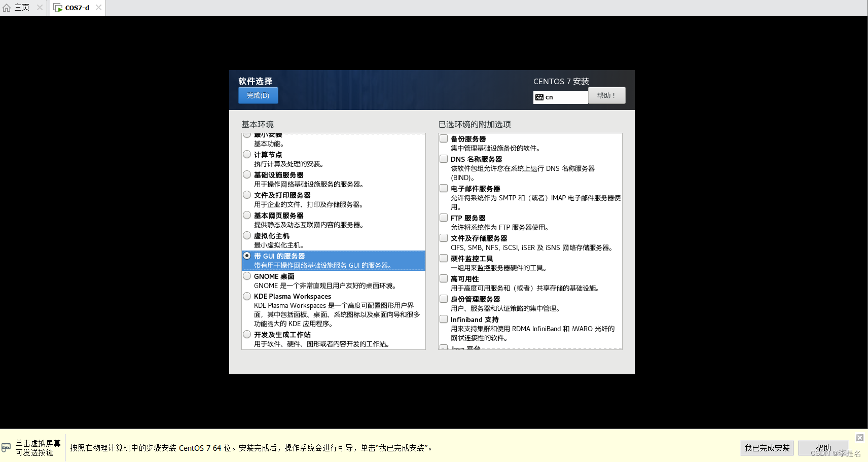Enable the 文件及存储服务器 checkbox
868x462 pixels.
tap(444, 238)
